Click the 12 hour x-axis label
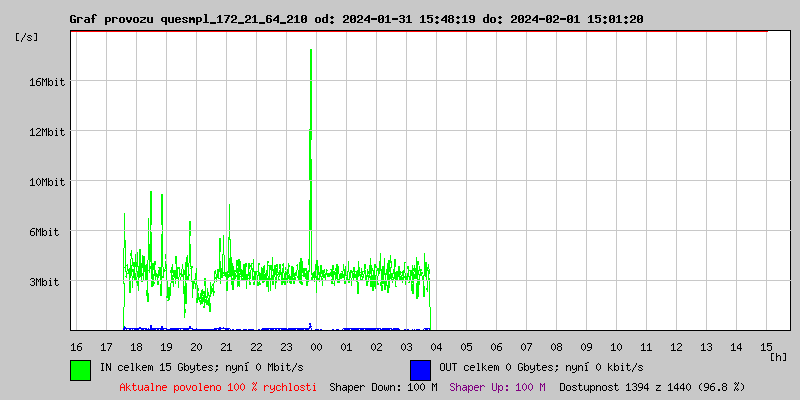 (x=676, y=347)
